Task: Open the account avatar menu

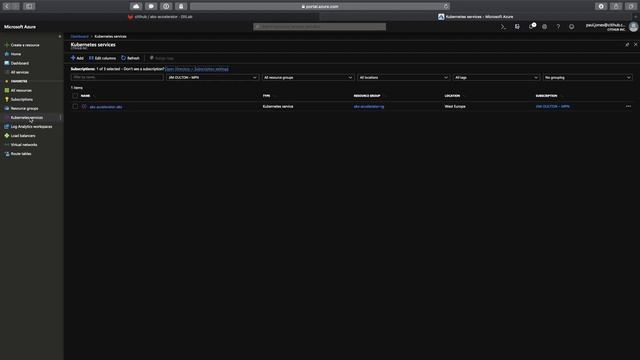Action: pos(633,27)
